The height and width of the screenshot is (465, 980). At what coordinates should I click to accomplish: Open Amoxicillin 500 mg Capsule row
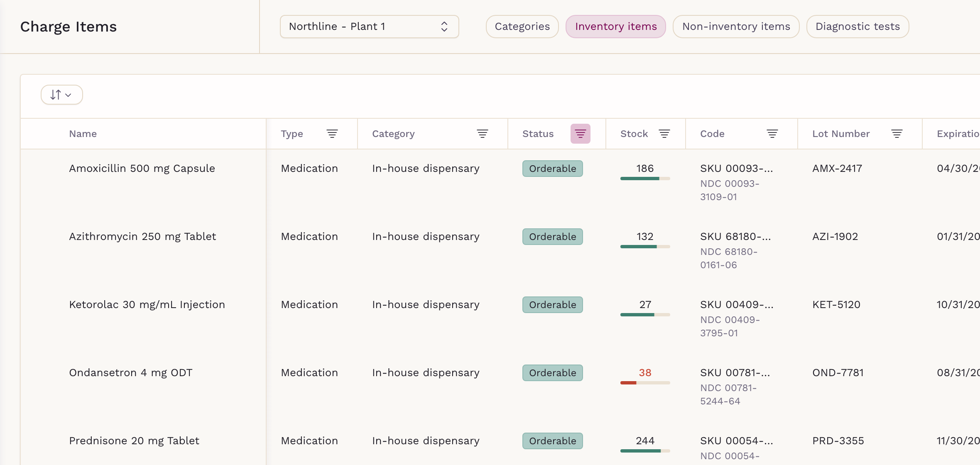point(142,169)
